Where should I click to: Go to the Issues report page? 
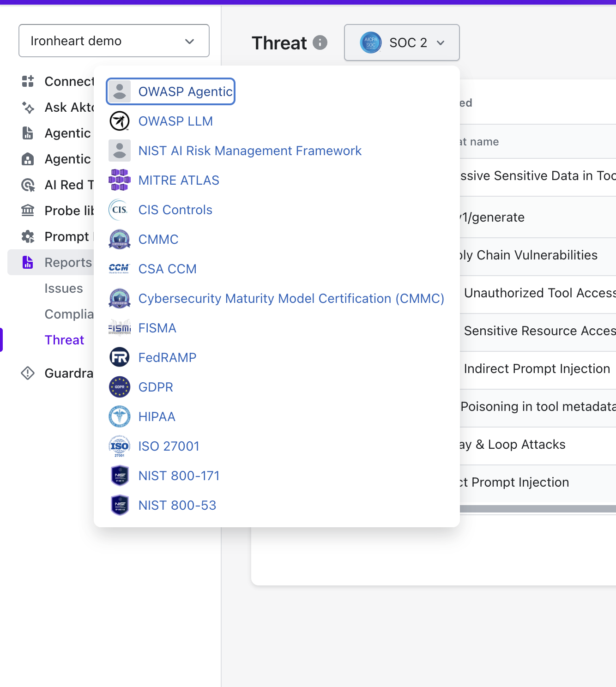[x=64, y=288]
